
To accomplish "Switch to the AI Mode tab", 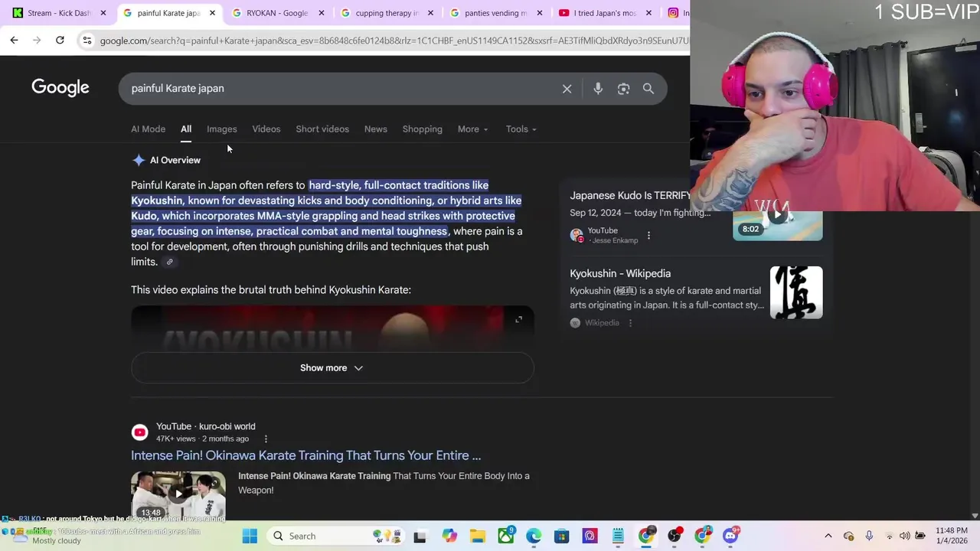I will (x=148, y=129).
